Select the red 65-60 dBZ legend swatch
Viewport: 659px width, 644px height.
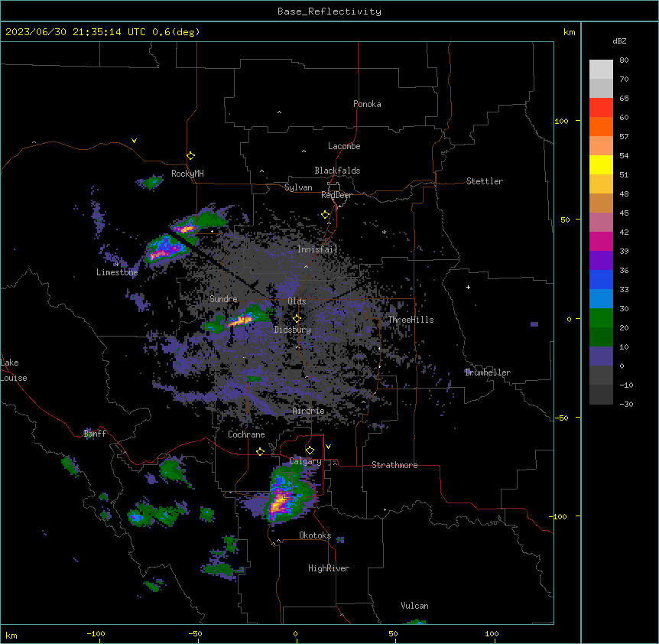[x=601, y=108]
